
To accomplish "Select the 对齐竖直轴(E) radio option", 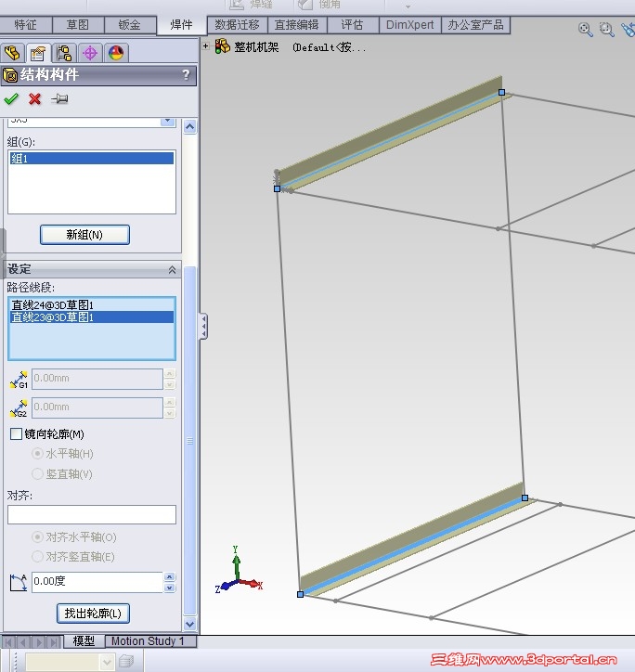I will coord(38,557).
